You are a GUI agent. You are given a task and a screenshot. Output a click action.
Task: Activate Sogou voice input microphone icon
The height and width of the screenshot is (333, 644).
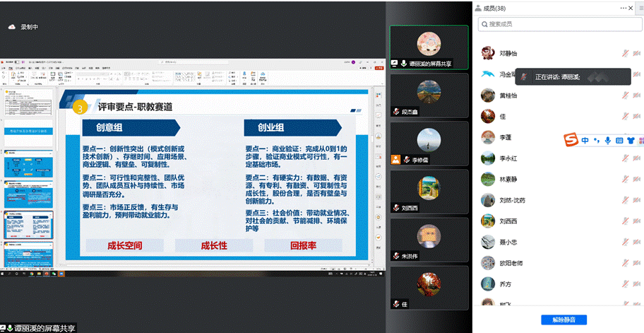[x=608, y=140]
